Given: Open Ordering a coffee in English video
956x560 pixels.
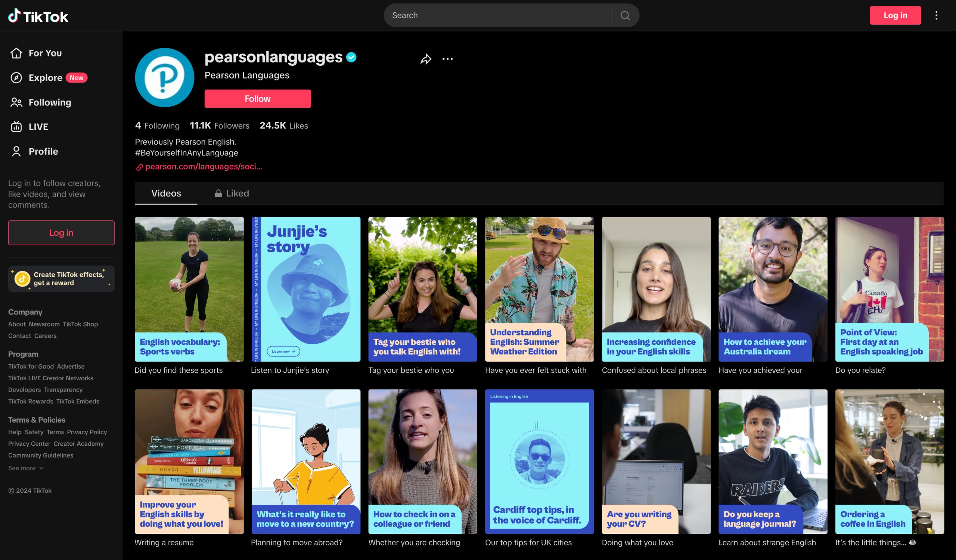Looking at the screenshot, I should [x=889, y=461].
